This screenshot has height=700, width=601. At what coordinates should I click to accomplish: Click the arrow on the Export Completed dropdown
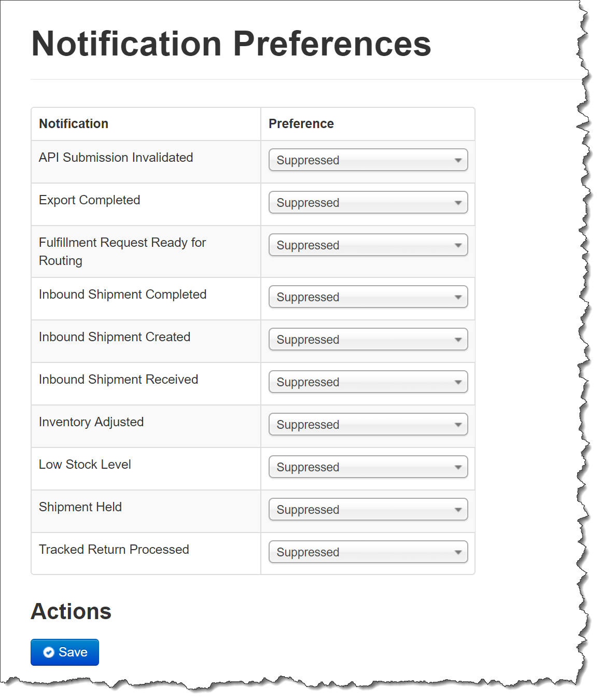tap(458, 203)
